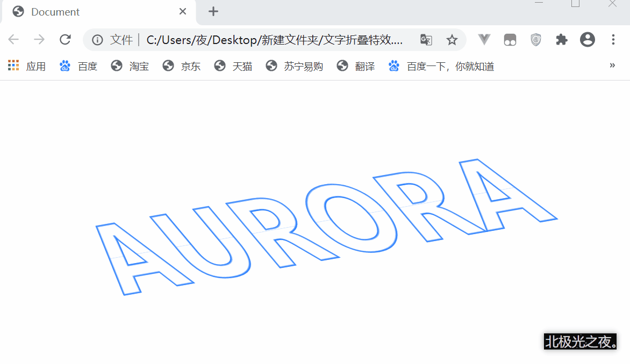
Task: Open the 应用 apps shortcut
Action: click(27, 66)
